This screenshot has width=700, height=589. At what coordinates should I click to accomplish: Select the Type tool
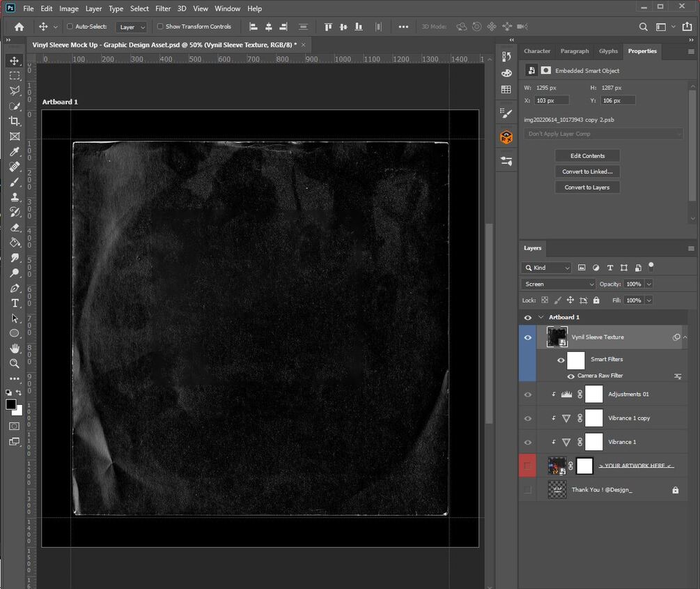[15, 303]
